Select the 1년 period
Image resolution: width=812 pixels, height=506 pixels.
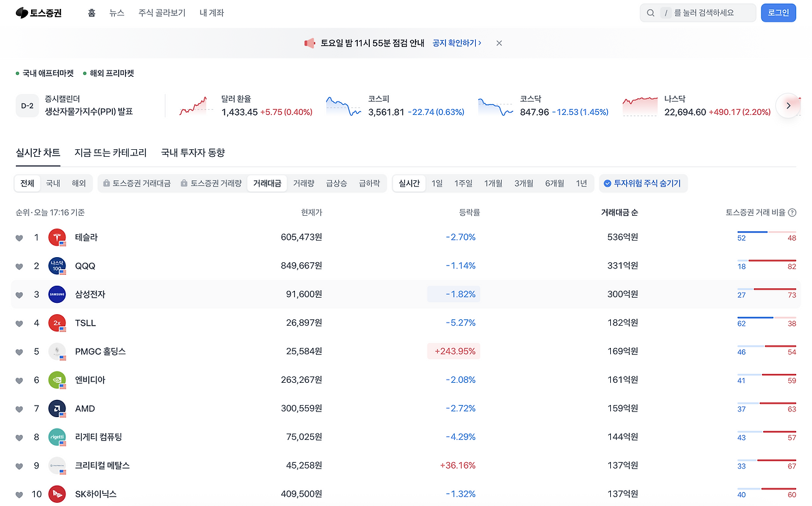[x=582, y=183]
